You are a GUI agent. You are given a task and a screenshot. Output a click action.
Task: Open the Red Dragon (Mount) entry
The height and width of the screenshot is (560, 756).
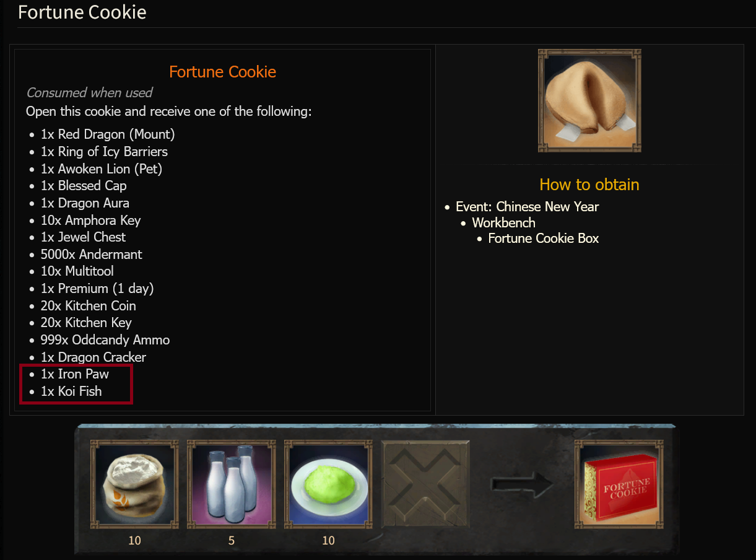coord(108,134)
